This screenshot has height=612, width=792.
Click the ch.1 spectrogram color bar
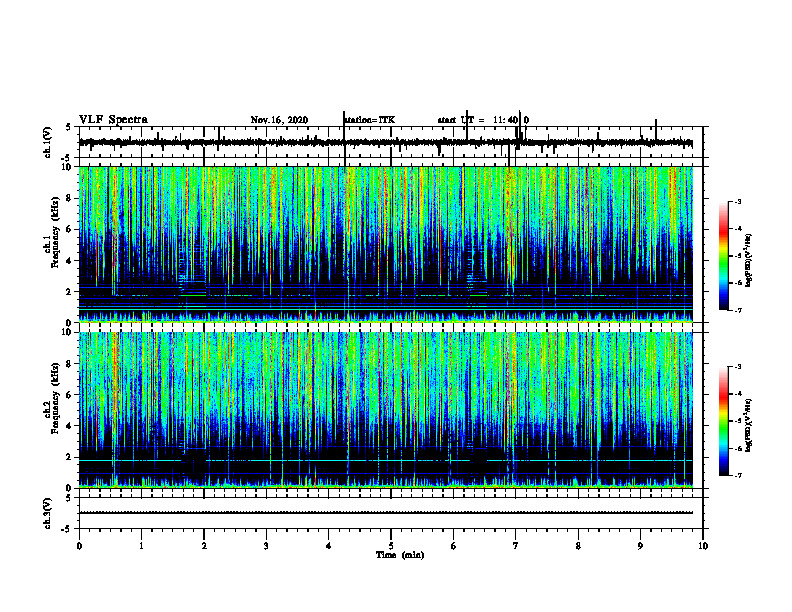723,256
